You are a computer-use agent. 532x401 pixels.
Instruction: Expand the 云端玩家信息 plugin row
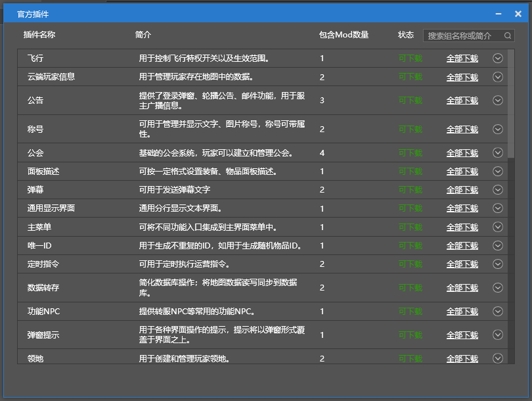[x=497, y=77]
